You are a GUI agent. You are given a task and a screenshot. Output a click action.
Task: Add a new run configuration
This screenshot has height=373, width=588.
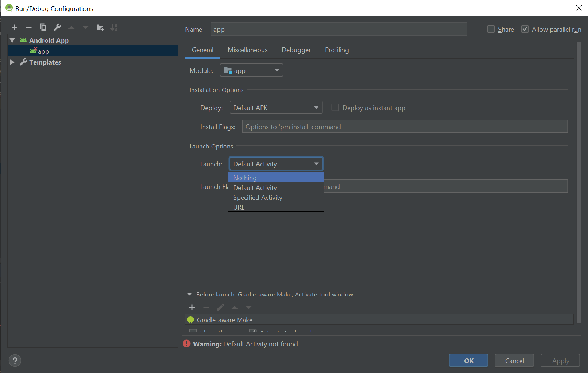(14, 27)
